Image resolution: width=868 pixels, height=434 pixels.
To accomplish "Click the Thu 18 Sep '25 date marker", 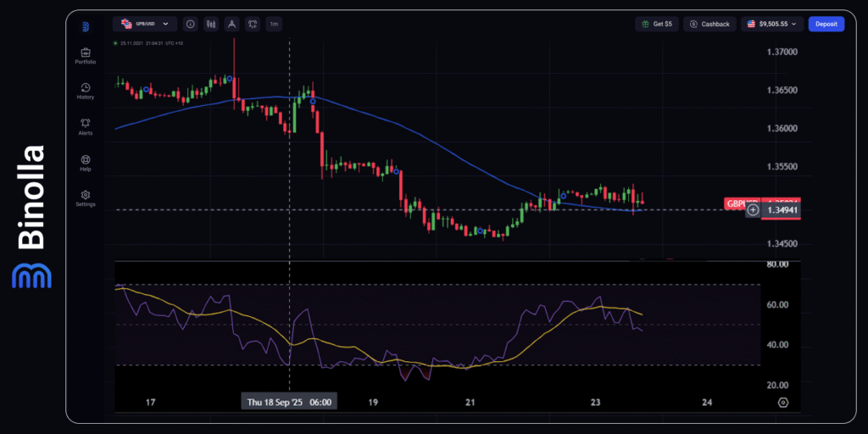I will [x=290, y=401].
